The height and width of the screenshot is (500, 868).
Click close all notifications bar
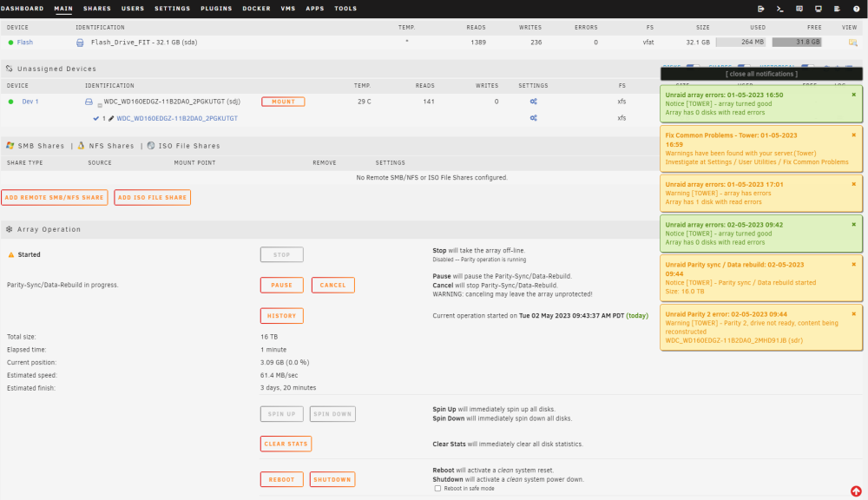pyautogui.click(x=761, y=74)
